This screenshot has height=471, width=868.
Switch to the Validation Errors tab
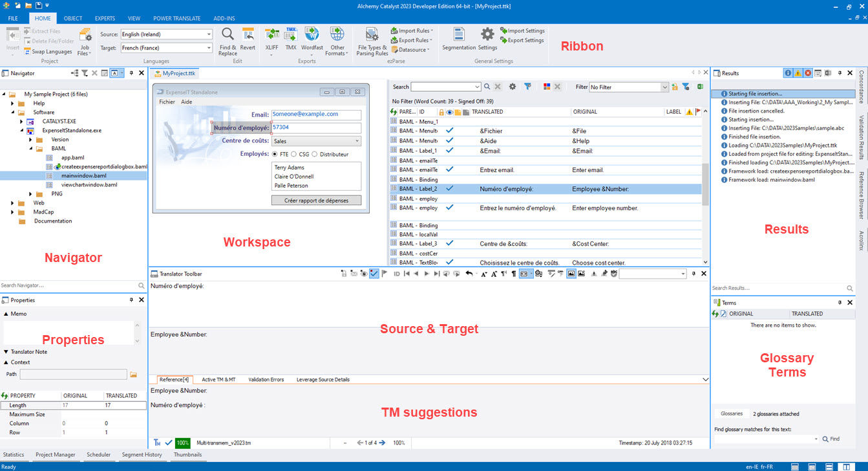click(x=266, y=379)
